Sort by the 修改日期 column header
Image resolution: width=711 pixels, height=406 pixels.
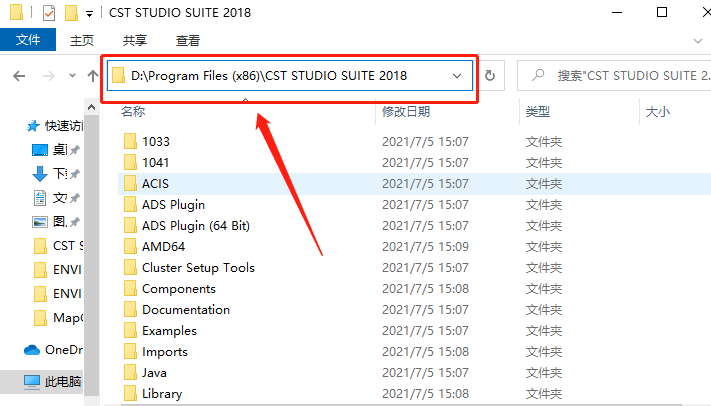pyautogui.click(x=406, y=112)
